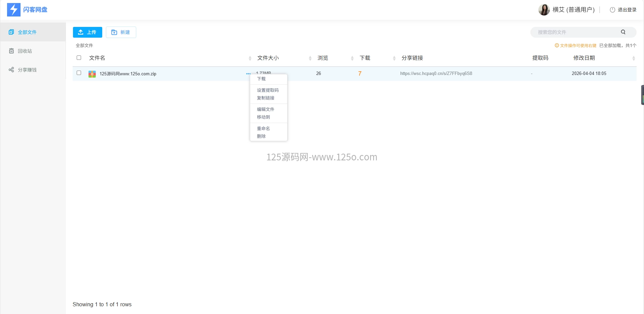Choose 删除 from the context menu
644x314 pixels.
coord(261,136)
